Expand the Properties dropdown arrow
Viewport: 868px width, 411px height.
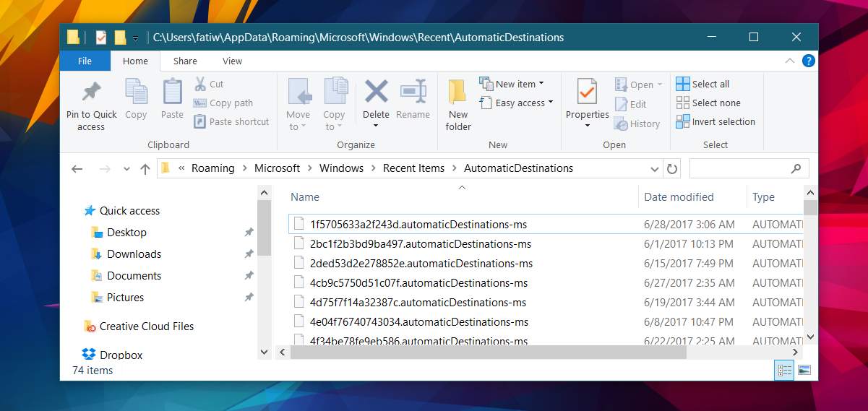point(587,126)
